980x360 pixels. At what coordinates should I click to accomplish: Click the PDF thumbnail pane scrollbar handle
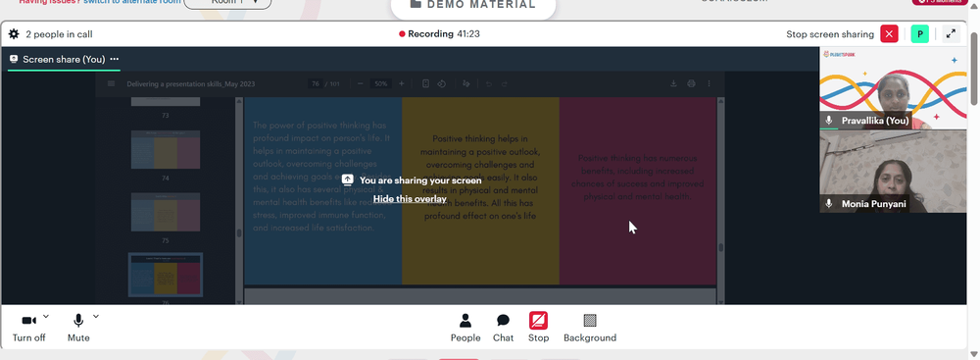(238, 232)
